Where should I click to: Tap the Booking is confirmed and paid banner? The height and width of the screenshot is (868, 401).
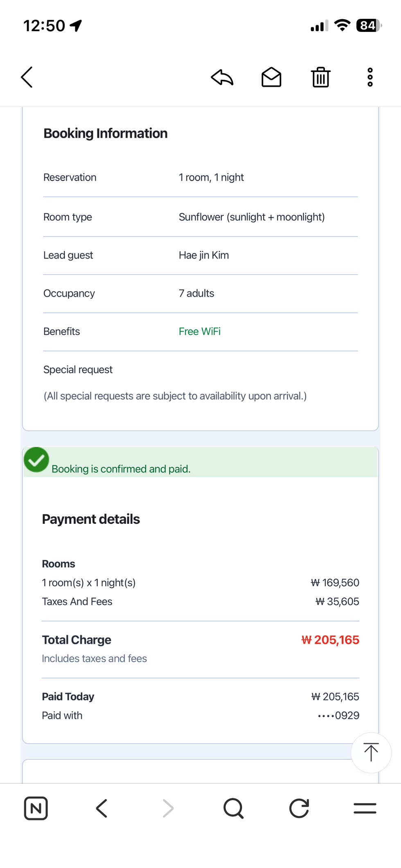coord(200,462)
